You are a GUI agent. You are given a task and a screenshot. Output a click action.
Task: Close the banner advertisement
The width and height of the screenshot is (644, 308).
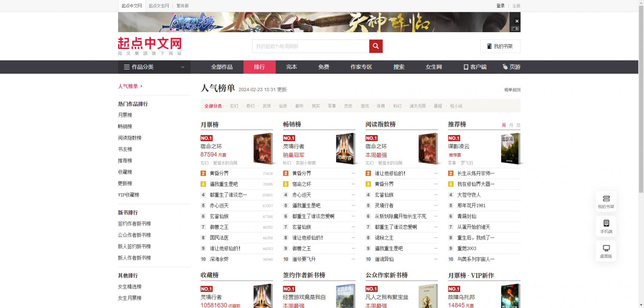click(517, 21)
